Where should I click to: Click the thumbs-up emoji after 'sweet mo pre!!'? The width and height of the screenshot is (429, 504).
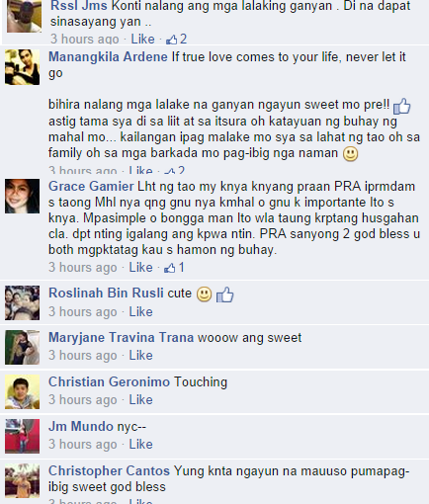[401, 106]
